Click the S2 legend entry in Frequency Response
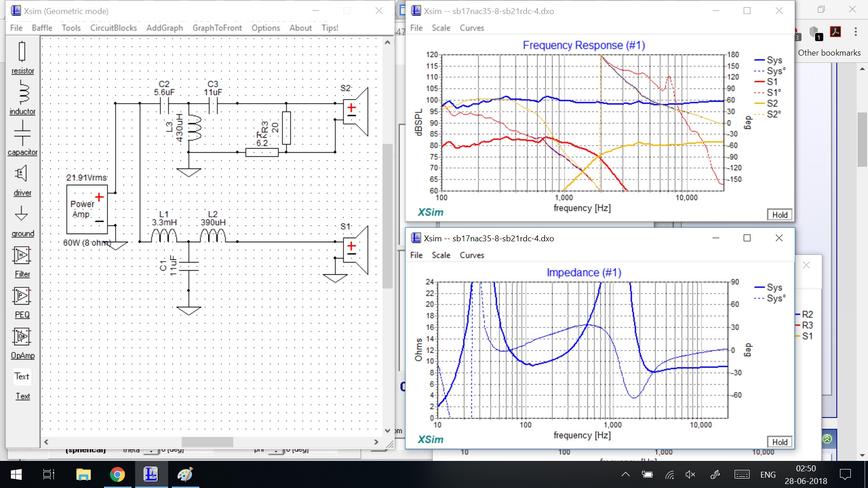The height and width of the screenshot is (488, 868). click(766, 103)
